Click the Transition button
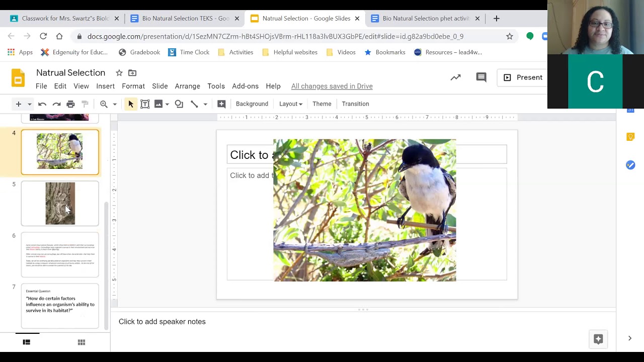The height and width of the screenshot is (362, 644). coord(355,104)
